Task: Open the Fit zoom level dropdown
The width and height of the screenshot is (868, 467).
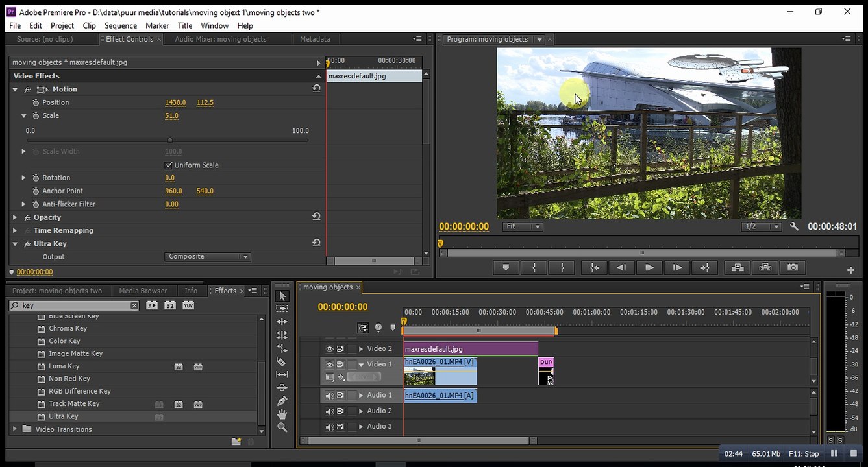Action: pos(523,227)
